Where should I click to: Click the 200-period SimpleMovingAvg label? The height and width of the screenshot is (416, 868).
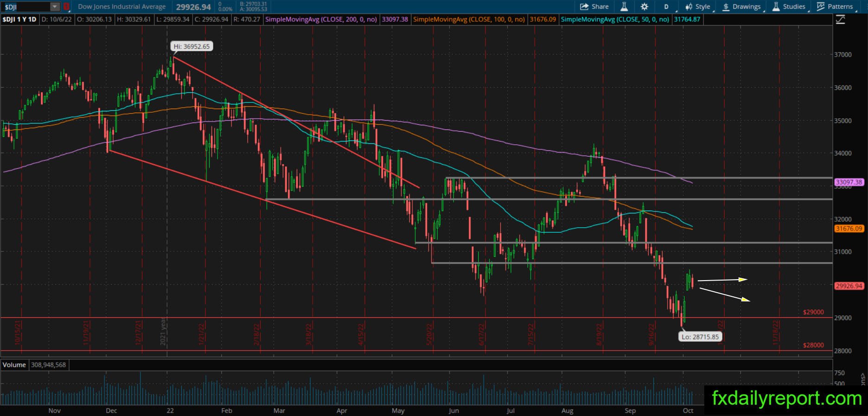pos(321,19)
